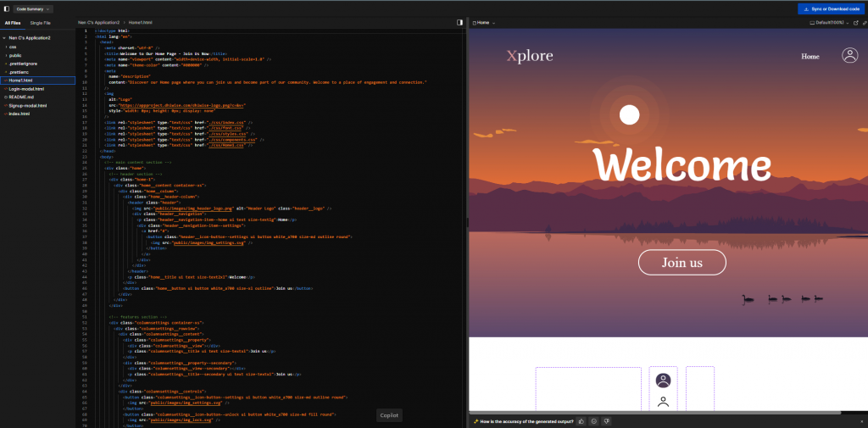Open the .prettierignore file
The width and height of the screenshot is (868, 428).
[21, 64]
